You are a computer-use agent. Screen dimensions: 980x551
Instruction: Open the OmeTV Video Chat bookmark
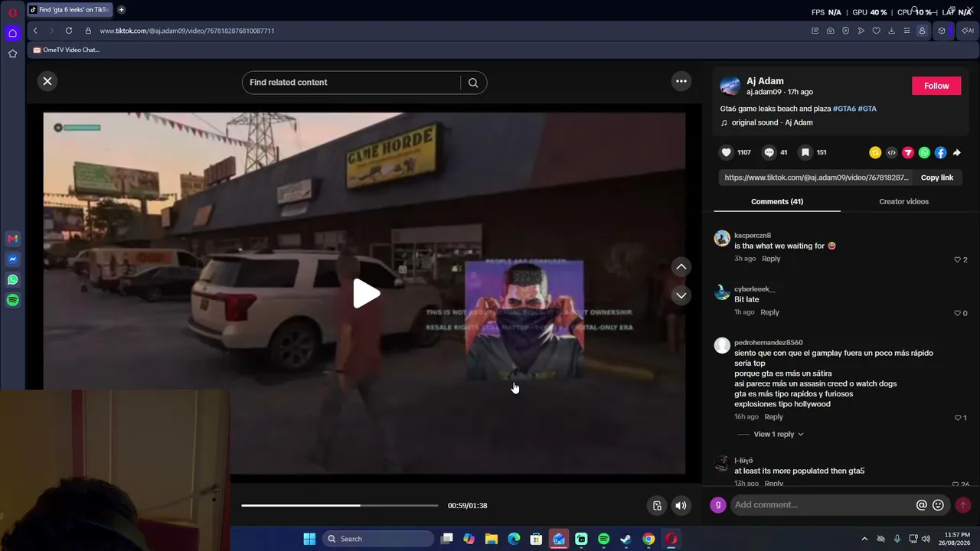point(67,50)
